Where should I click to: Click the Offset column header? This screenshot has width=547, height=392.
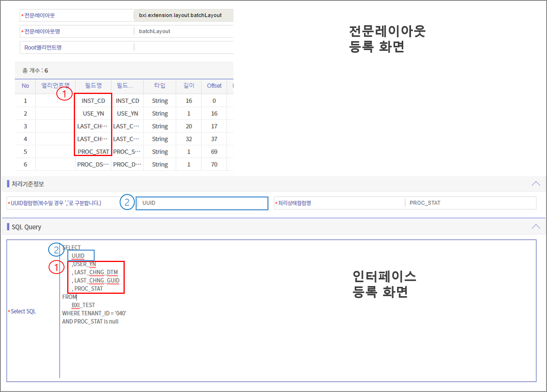pos(214,86)
